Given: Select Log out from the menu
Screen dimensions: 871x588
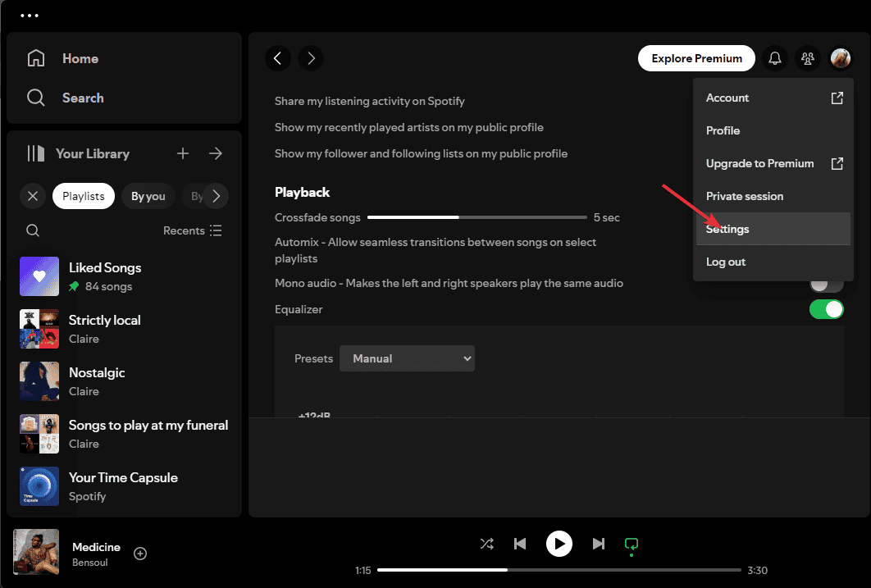Looking at the screenshot, I should point(773,262).
